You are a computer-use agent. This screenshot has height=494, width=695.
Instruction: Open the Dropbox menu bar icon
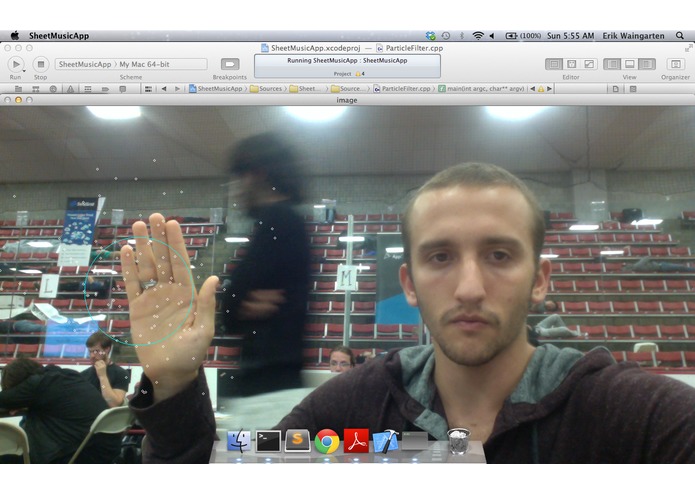click(x=430, y=35)
